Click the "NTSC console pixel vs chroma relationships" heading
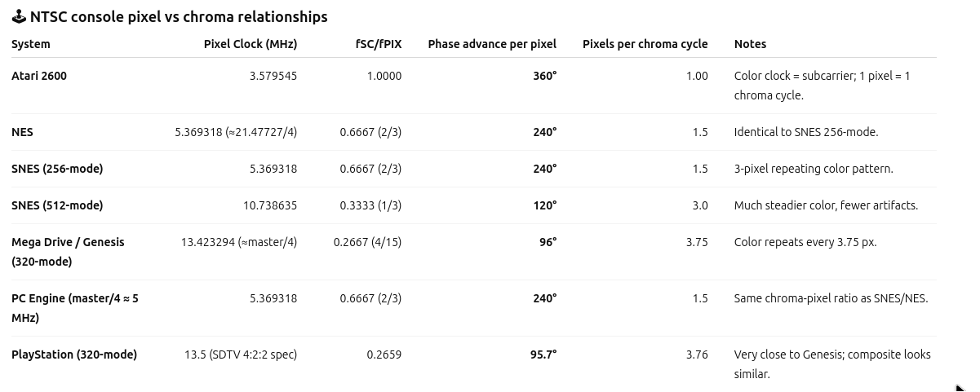The width and height of the screenshot is (980, 392). [x=178, y=17]
